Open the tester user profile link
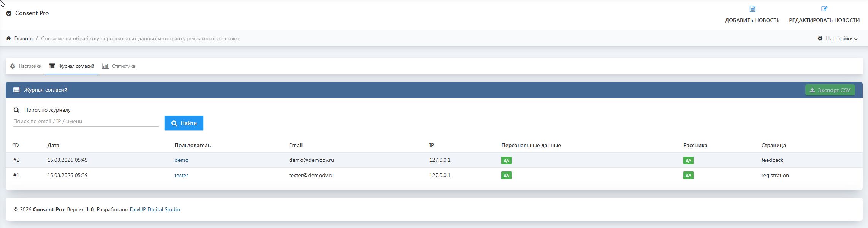Image resolution: width=868 pixels, height=228 pixels. tap(181, 175)
